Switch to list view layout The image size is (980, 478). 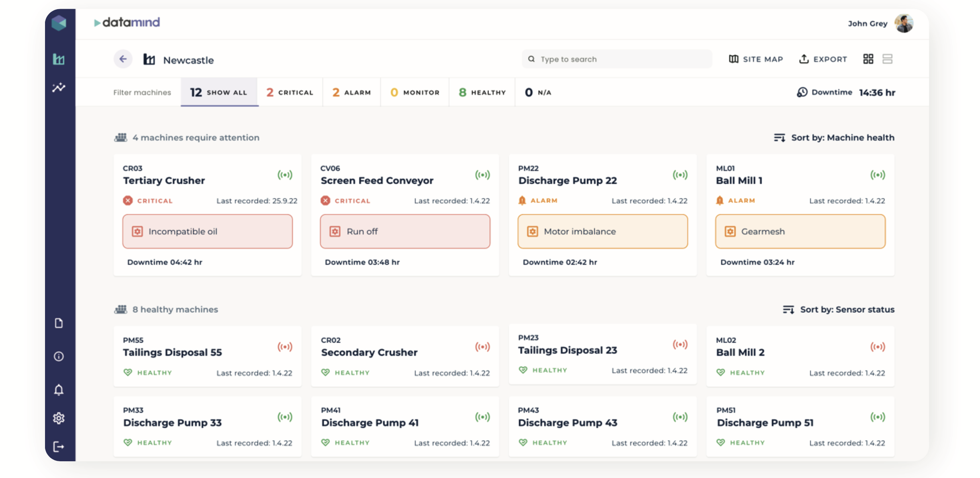coord(887,59)
